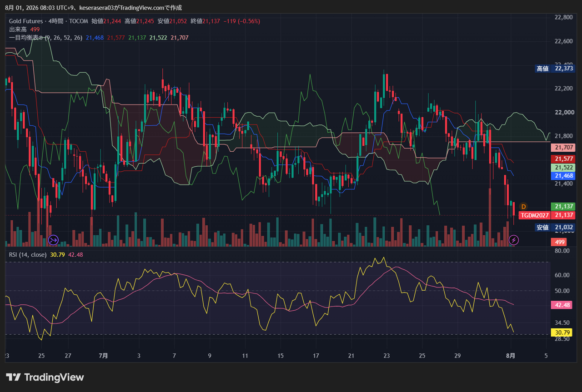Screen dimensions: 582x392
Task: Click the 28.50 RSI axis label
Action: [x=562, y=339]
